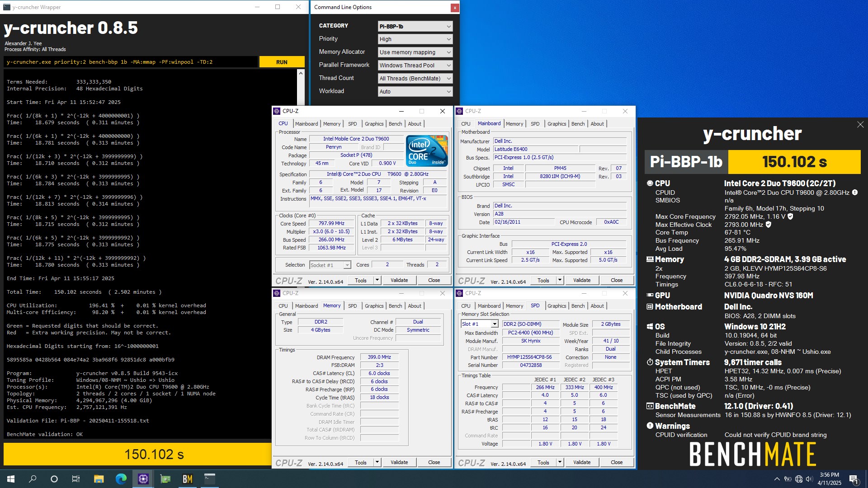Click the Core Speed value 797.99 MHz
The image size is (868, 488).
tap(331, 223)
